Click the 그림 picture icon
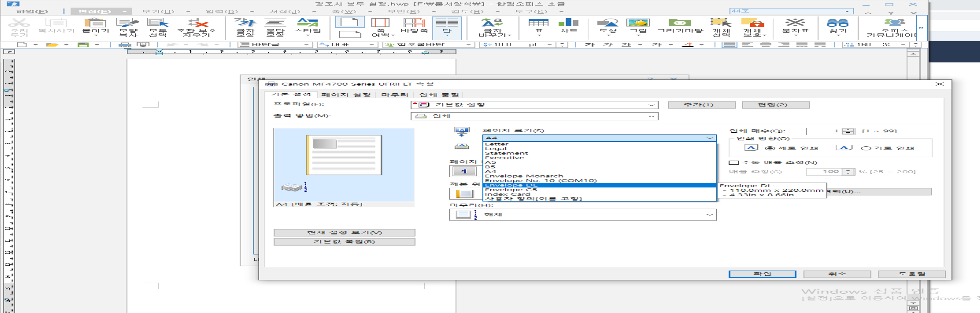Viewport: 980px width, 313px height. [638, 23]
